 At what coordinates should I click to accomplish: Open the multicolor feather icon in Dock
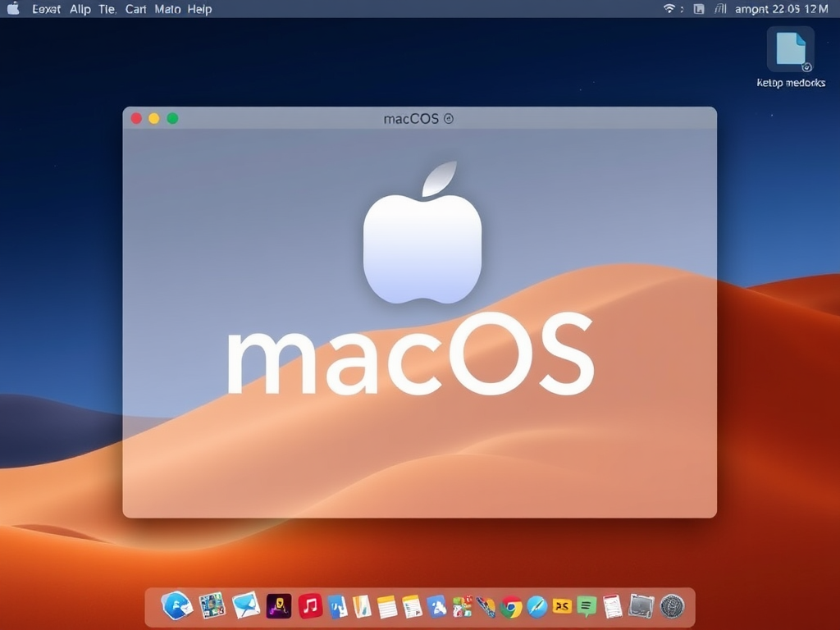pos(486,607)
